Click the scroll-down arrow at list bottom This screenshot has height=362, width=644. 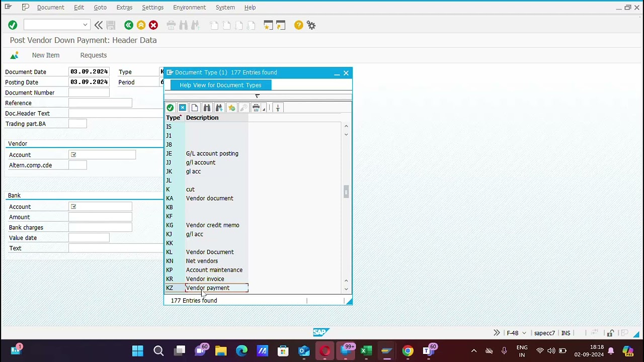(x=346, y=289)
